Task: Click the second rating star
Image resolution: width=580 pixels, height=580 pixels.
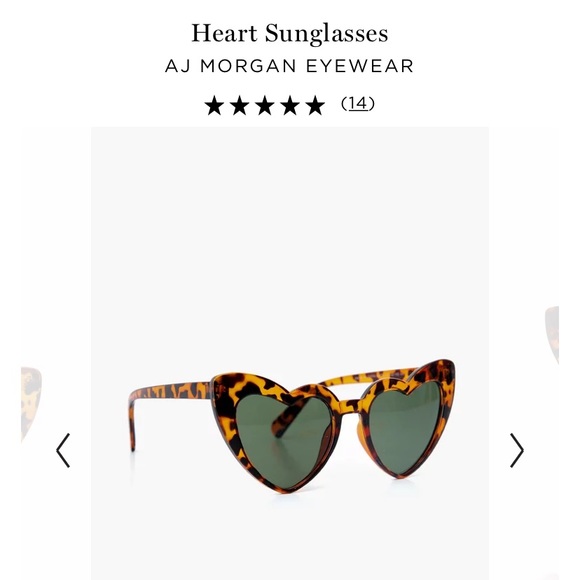Action: tap(239, 105)
